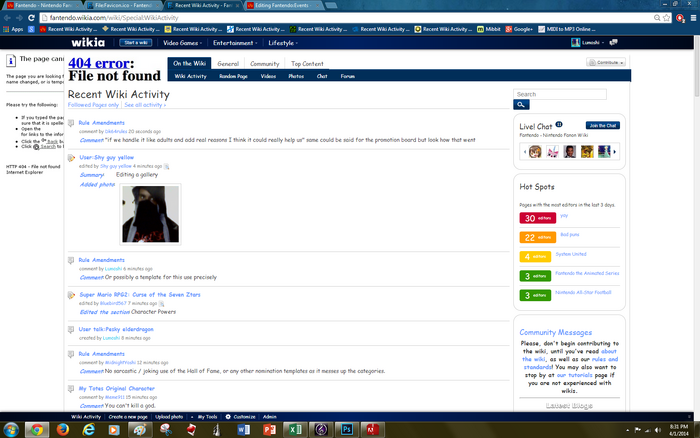Open User talk:Pesky elderdragon link
Screen dimensions: 700x438
point(116,329)
